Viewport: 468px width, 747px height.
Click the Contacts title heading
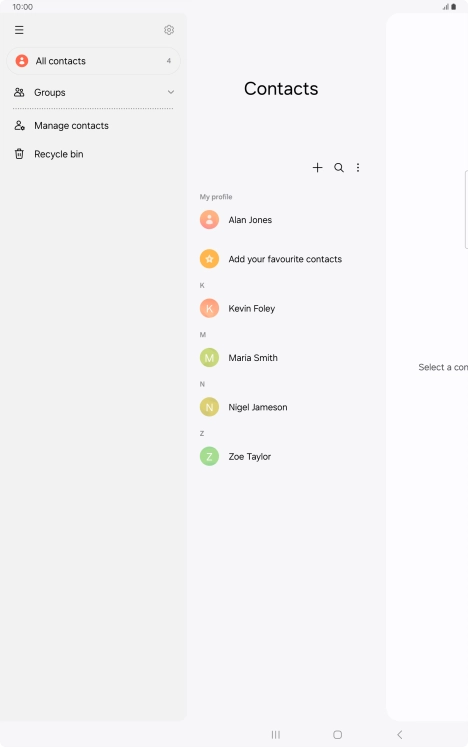(281, 89)
